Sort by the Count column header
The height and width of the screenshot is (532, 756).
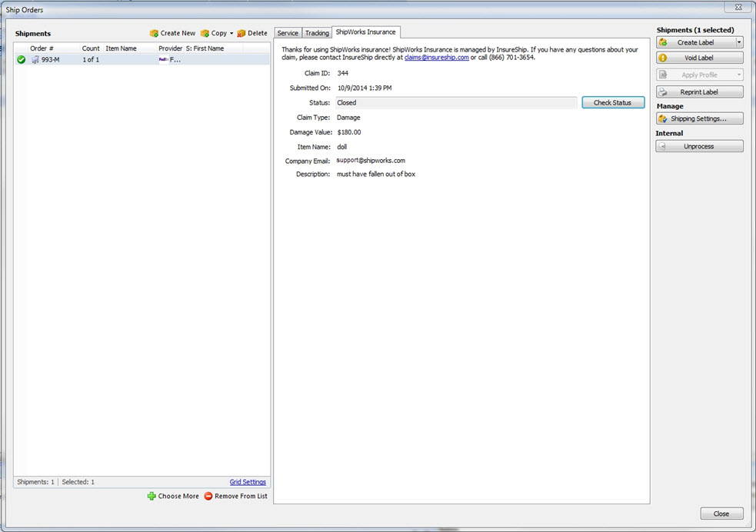(91, 48)
